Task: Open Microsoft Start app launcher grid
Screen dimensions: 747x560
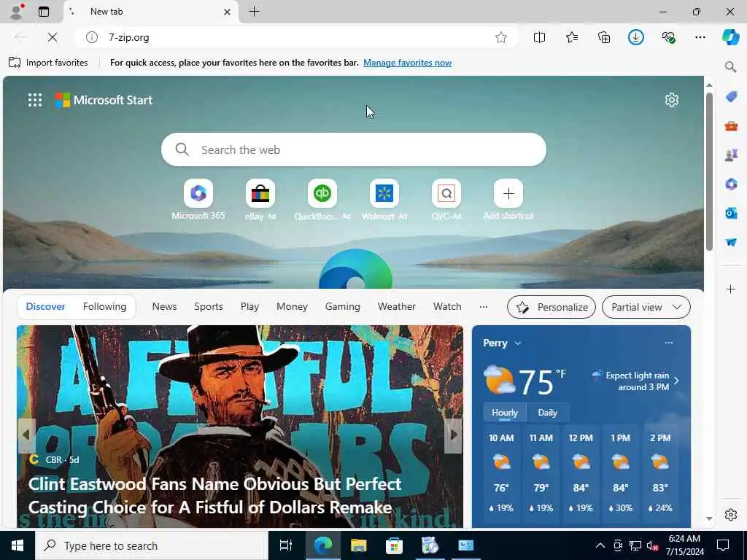Action: [35, 100]
